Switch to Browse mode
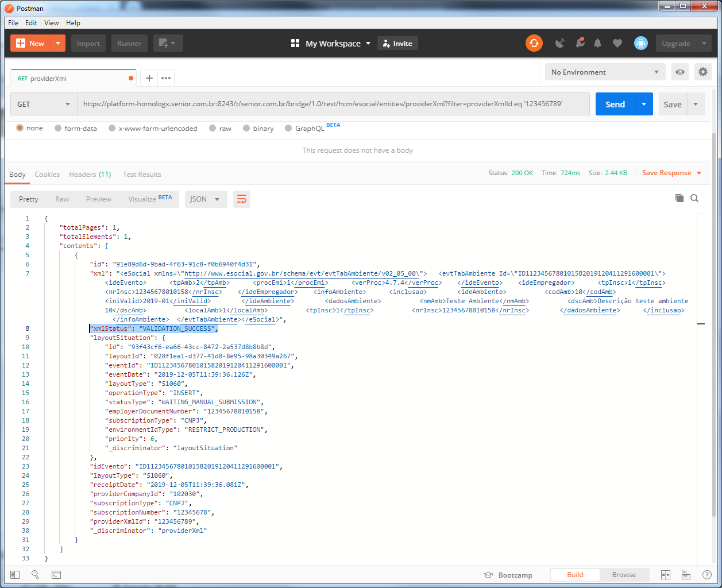 624,574
